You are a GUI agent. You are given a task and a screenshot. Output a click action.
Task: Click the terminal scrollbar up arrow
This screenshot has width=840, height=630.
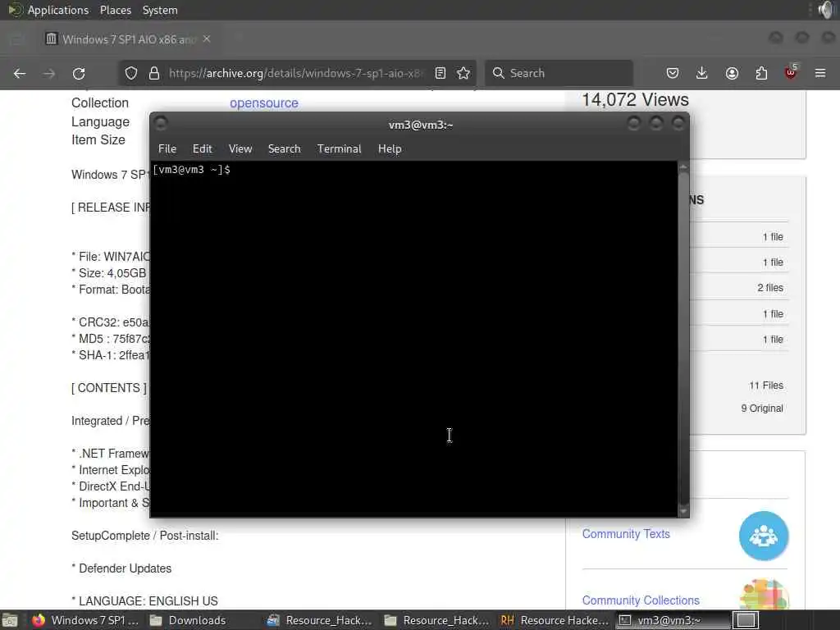click(x=683, y=167)
